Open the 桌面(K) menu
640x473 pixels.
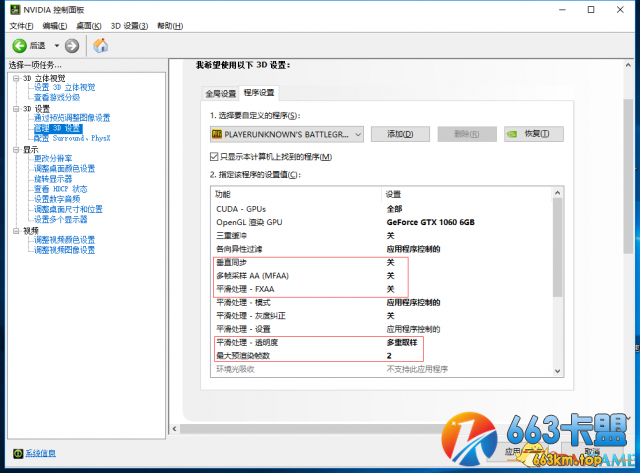[89, 26]
